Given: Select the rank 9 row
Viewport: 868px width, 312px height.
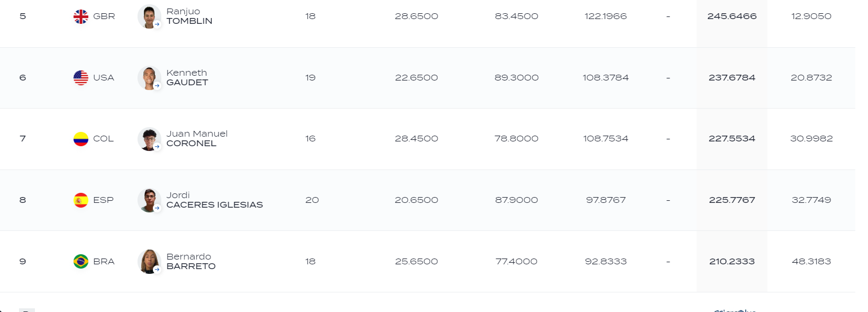Looking at the screenshot, I should tap(427, 262).
